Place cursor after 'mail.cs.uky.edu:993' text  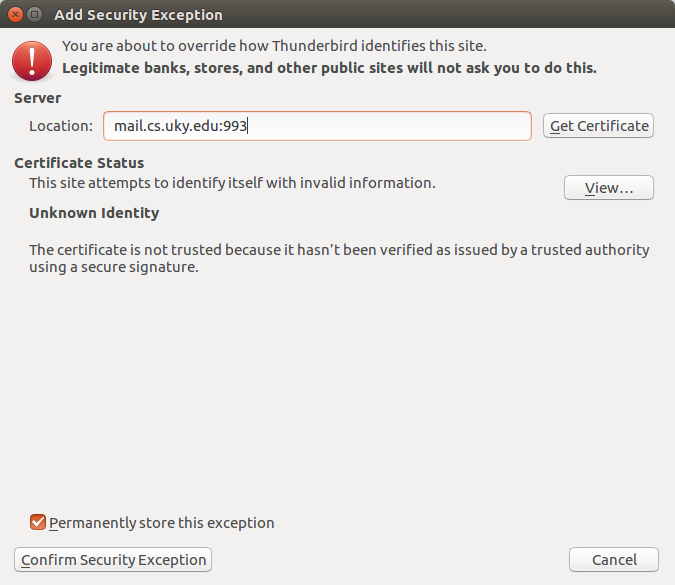click(x=248, y=126)
